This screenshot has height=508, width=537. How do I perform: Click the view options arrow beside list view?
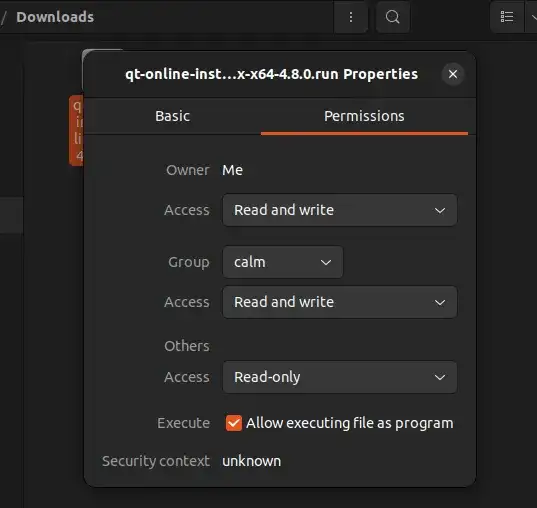click(x=532, y=17)
